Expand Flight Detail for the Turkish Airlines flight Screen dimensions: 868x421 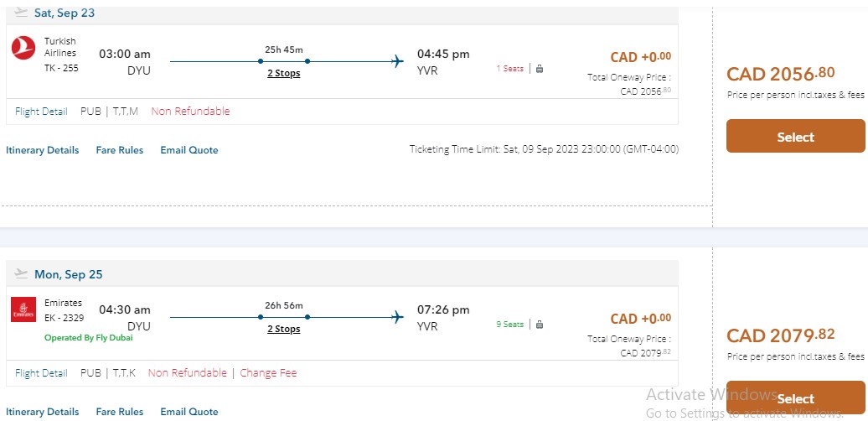(x=41, y=111)
